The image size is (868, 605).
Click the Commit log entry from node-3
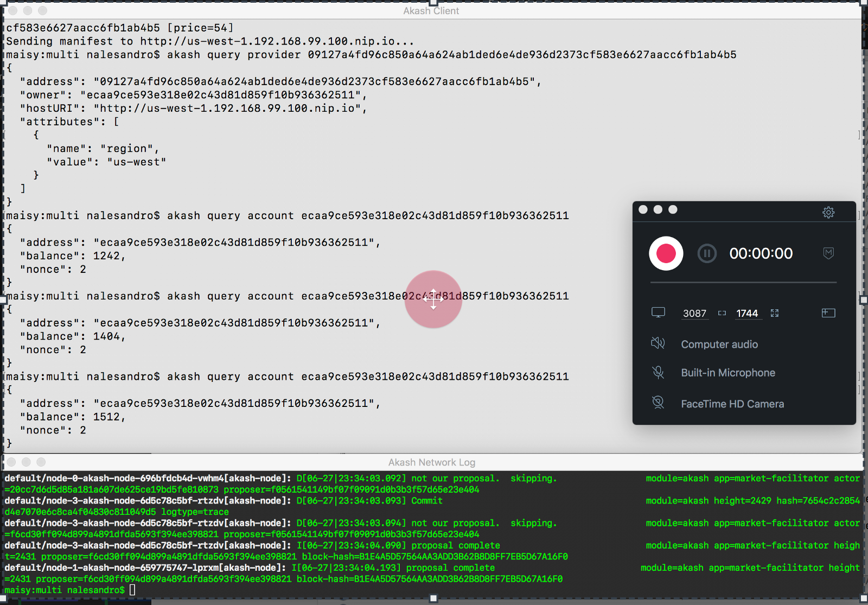tap(432, 506)
